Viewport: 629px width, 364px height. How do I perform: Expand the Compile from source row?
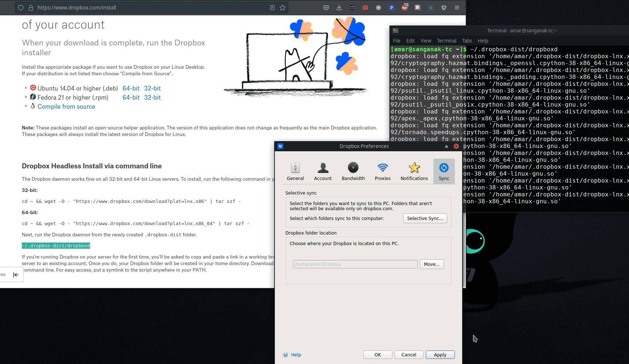(26, 106)
